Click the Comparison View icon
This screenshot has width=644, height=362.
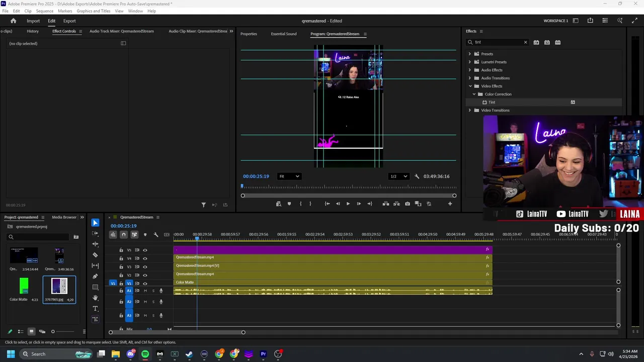pyautogui.click(x=418, y=204)
